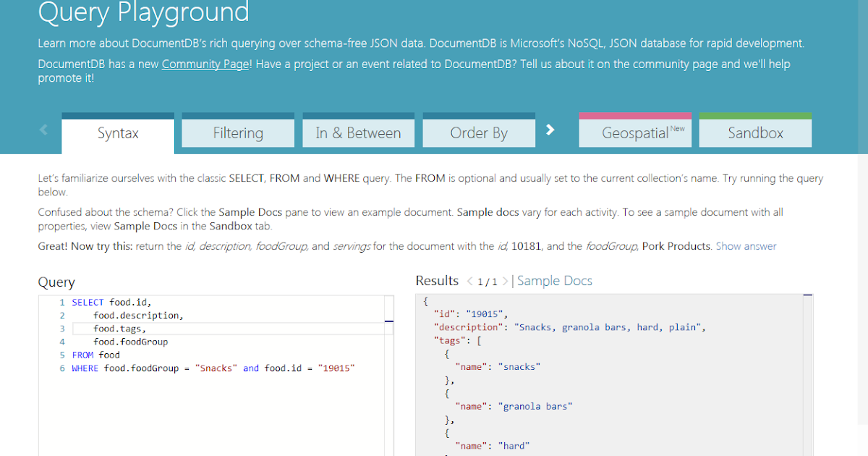Select the Syntax tab

coord(117,132)
